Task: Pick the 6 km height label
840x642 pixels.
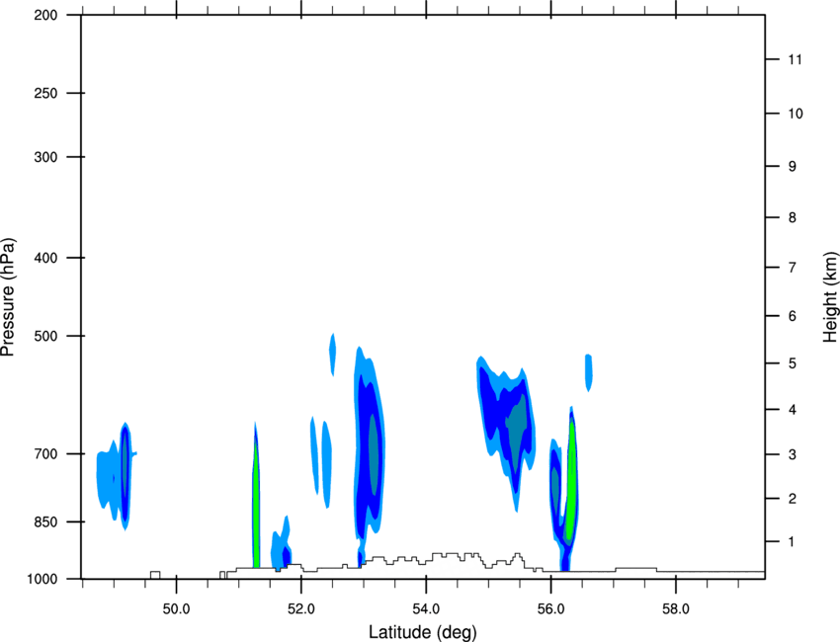Action: pos(793,316)
